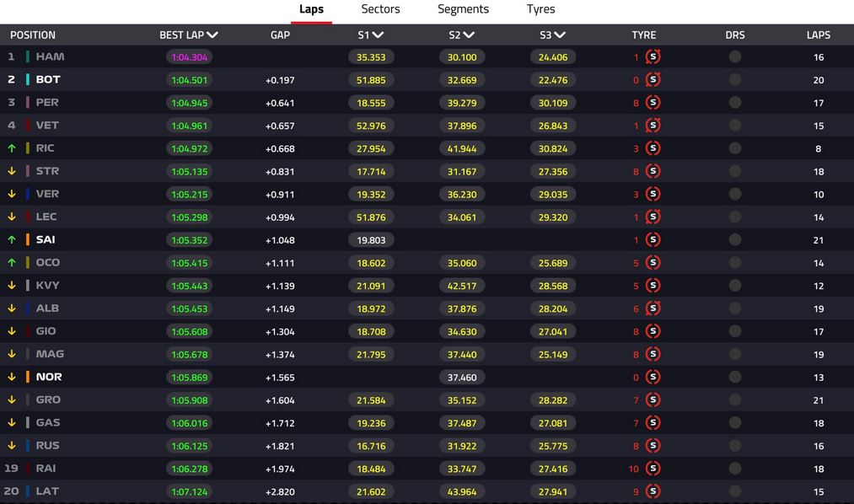854x504 pixels.
Task: Click HAM's DRS indicator dot
Action: point(735,56)
